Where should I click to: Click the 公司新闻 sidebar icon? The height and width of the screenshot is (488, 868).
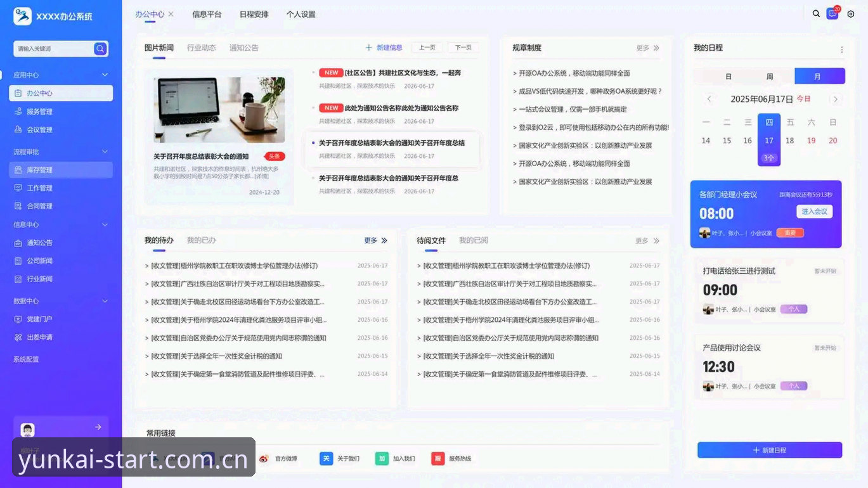point(18,260)
